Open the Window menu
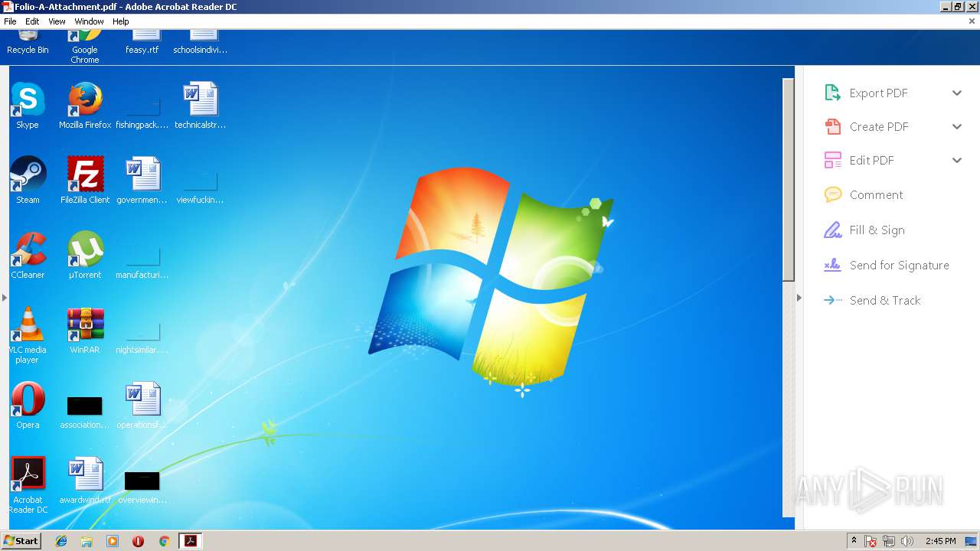The image size is (980, 551). (89, 21)
